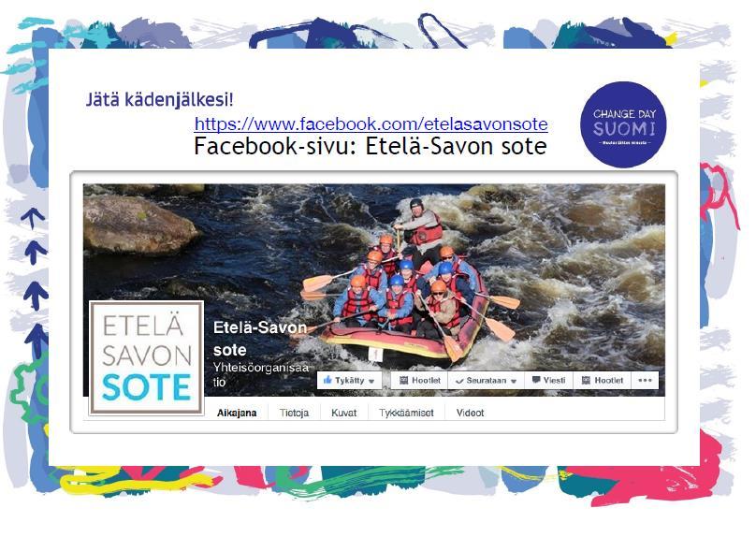
Task: Open the Kuvat tab
Action: tap(343, 413)
